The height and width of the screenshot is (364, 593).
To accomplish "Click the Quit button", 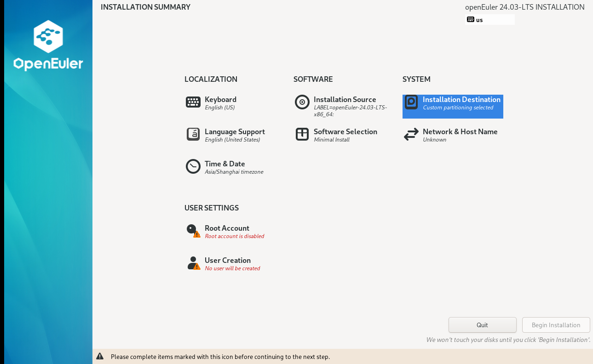I will (x=483, y=325).
